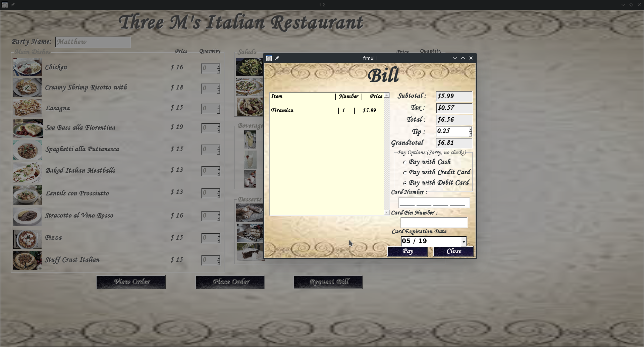Click the Chicken dish thumbnail
The image size is (644, 347).
(28, 67)
